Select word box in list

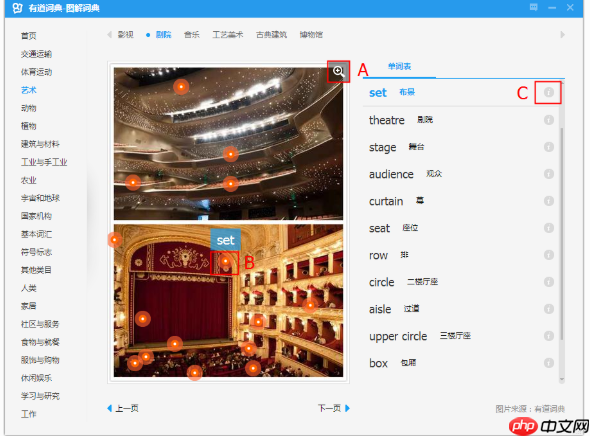pyautogui.click(x=378, y=363)
